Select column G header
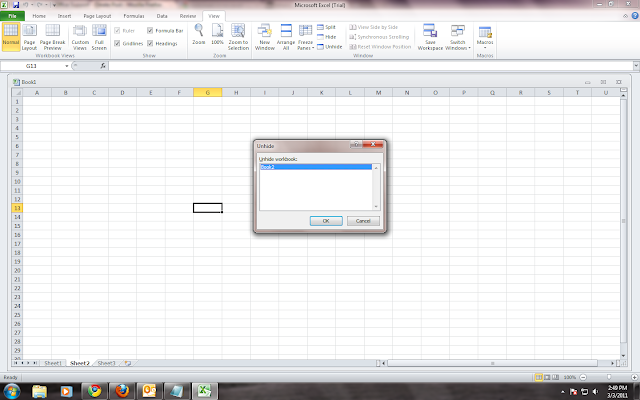 (x=207, y=93)
